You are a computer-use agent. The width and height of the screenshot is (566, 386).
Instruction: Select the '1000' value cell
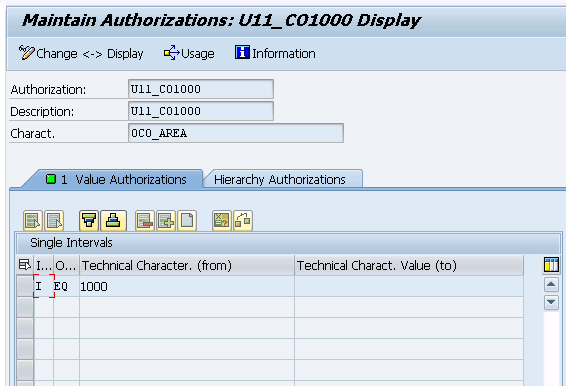[x=187, y=286]
